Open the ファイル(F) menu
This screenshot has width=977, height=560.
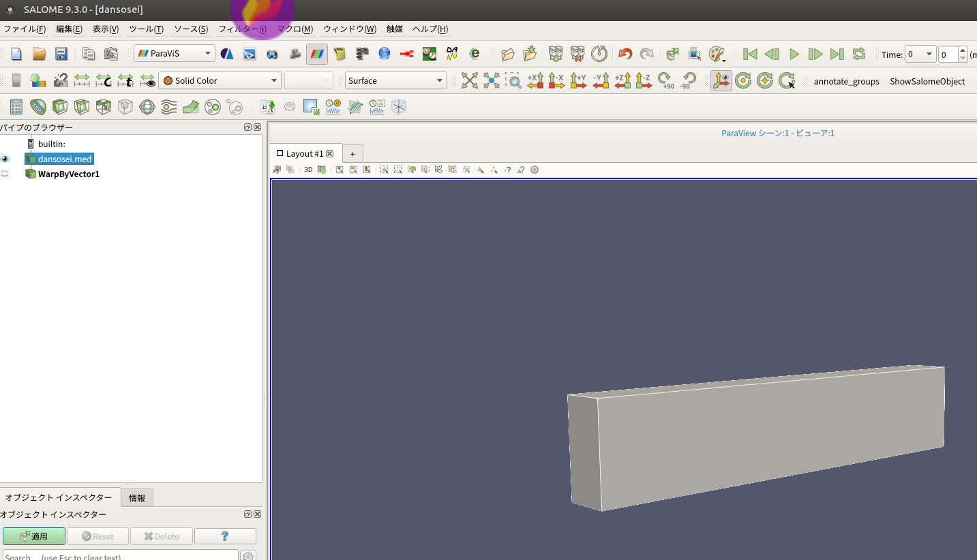click(25, 29)
